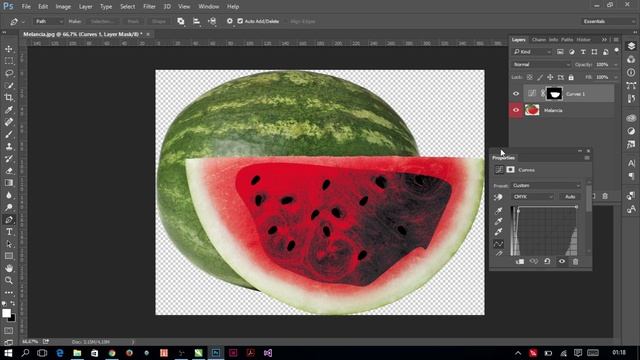640x360 pixels.
Task: Clip the curves adjustment to the layer below
Action: pos(520,261)
